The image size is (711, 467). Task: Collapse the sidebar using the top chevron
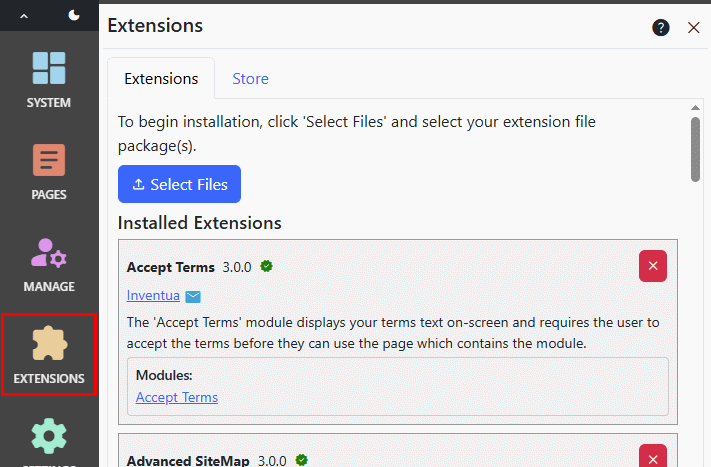pyautogui.click(x=24, y=16)
